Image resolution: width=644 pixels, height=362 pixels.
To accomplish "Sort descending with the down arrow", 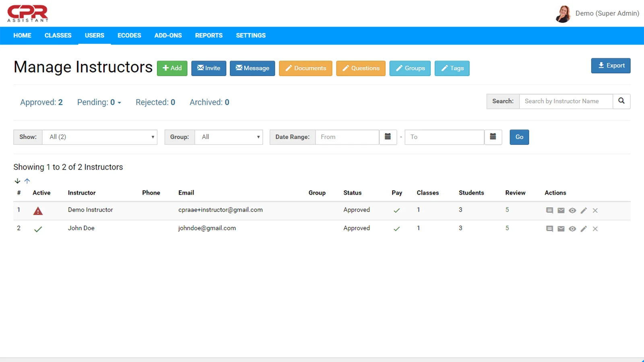I will click(17, 181).
